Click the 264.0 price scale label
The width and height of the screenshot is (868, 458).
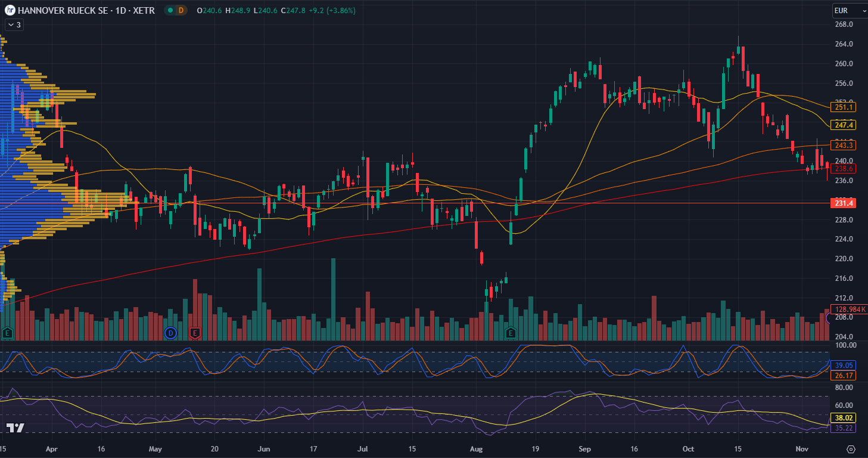coord(845,44)
